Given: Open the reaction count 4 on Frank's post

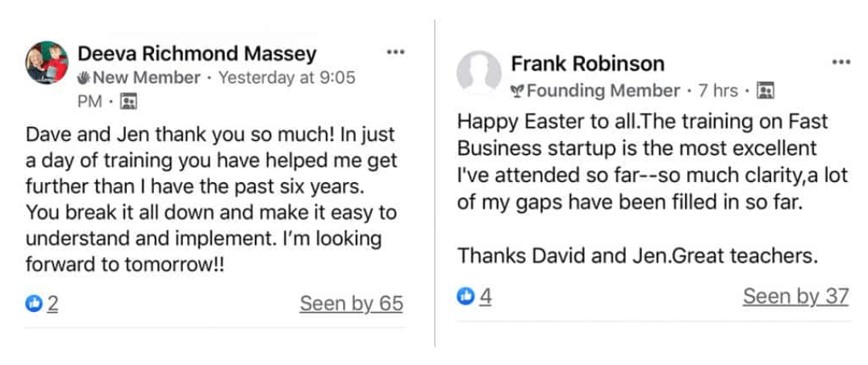Looking at the screenshot, I should coord(486,297).
